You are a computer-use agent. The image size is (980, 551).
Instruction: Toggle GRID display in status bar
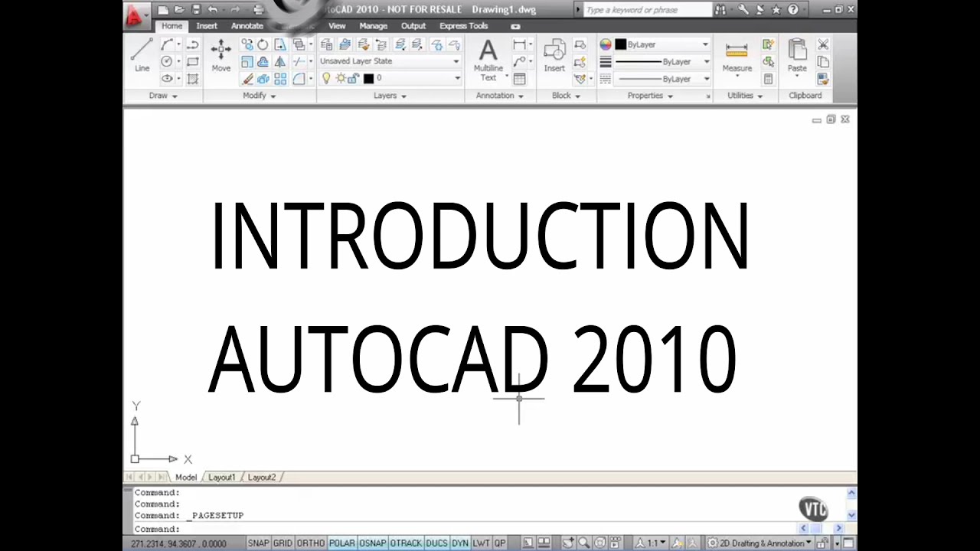click(x=283, y=543)
